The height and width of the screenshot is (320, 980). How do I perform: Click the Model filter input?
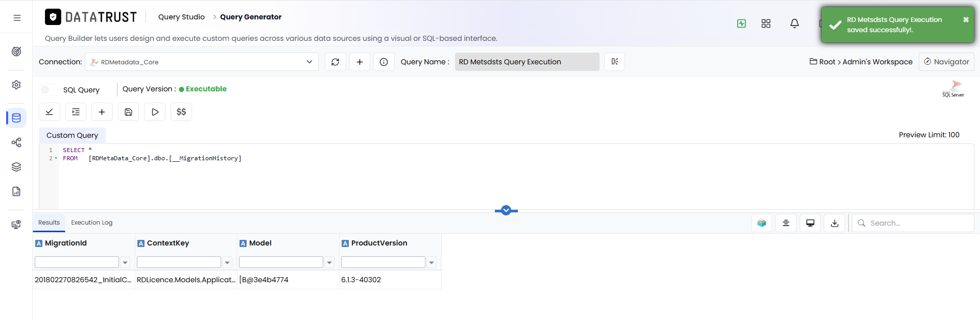281,262
